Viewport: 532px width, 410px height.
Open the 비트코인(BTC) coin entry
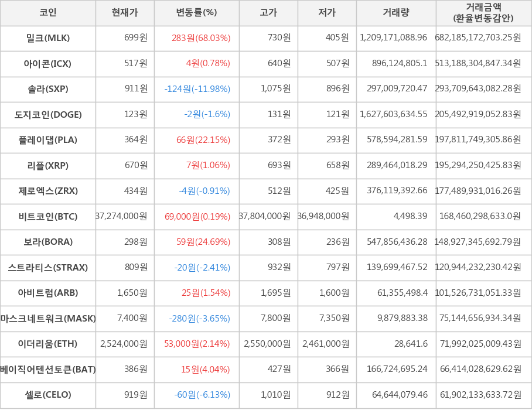tap(48, 216)
